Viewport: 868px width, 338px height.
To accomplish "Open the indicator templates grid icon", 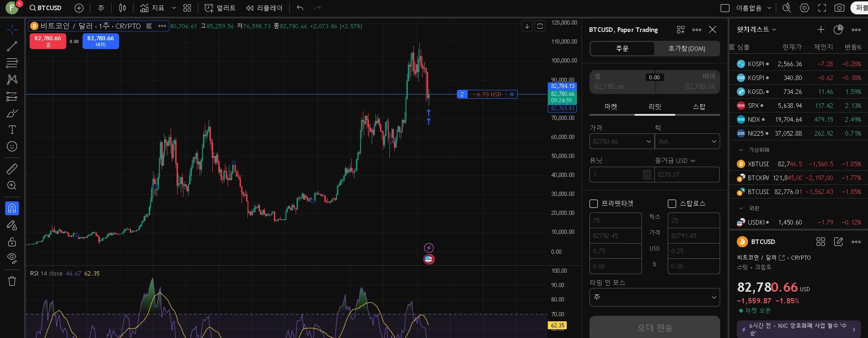I will pyautogui.click(x=187, y=8).
